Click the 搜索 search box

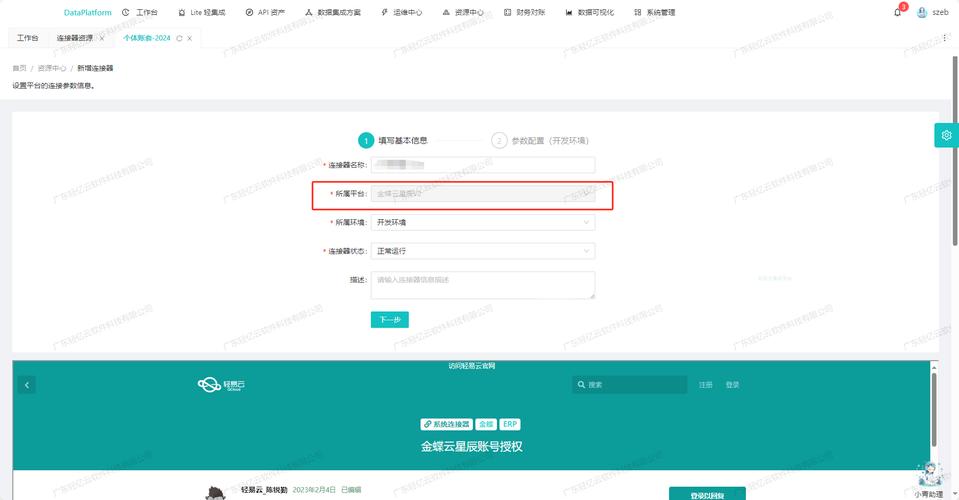pyautogui.click(x=629, y=384)
